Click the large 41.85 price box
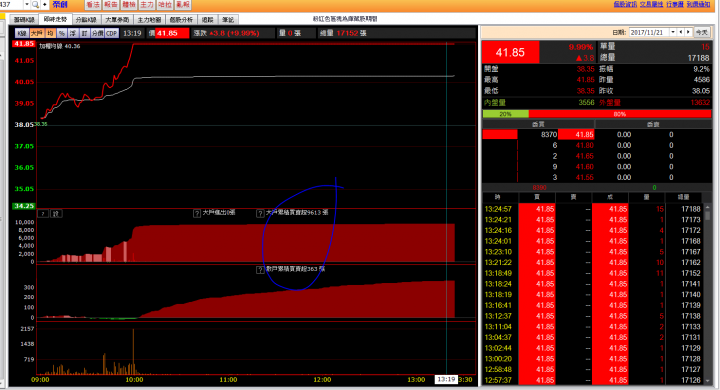The height and width of the screenshot is (390, 720). point(510,52)
